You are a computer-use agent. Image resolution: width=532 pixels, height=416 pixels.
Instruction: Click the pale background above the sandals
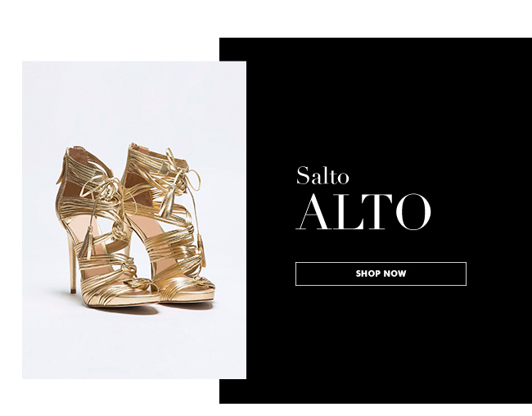coord(134,102)
